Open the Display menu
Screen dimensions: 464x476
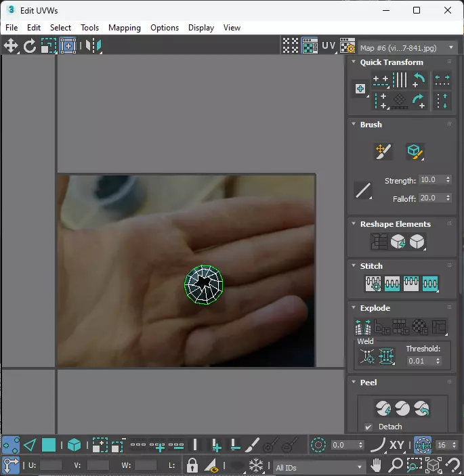pos(201,28)
